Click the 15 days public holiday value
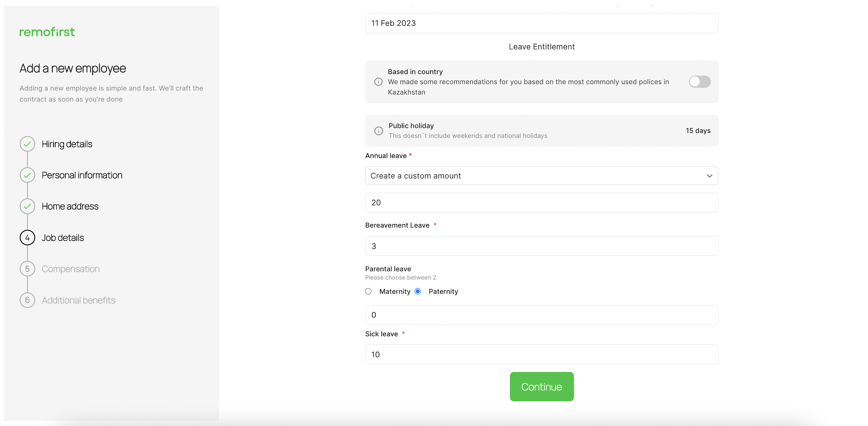868x426 pixels. 698,131
